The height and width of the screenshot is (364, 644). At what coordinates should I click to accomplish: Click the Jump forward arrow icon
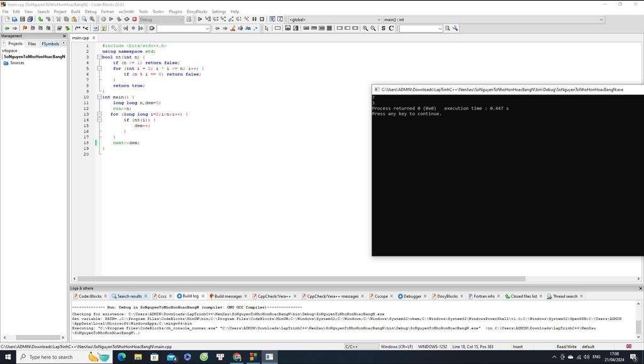tap(15, 28)
